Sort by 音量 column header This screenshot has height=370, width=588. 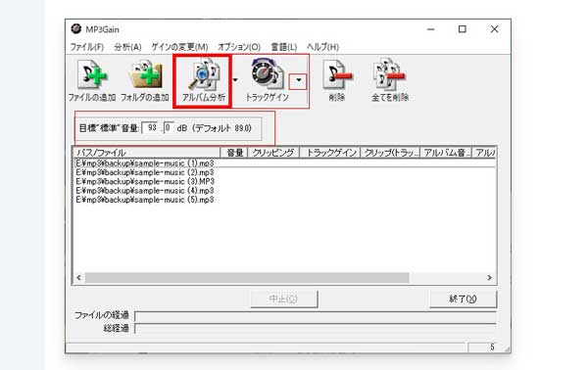(x=234, y=153)
